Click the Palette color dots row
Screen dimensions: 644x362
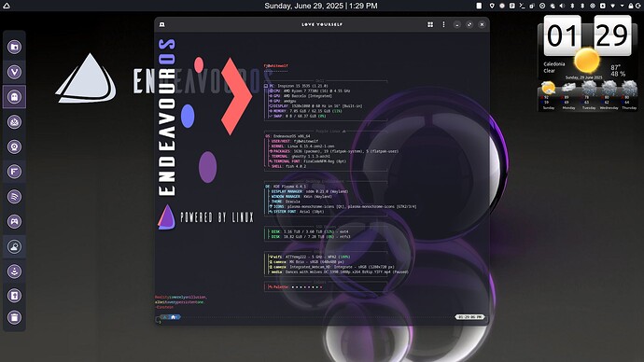click(306, 286)
